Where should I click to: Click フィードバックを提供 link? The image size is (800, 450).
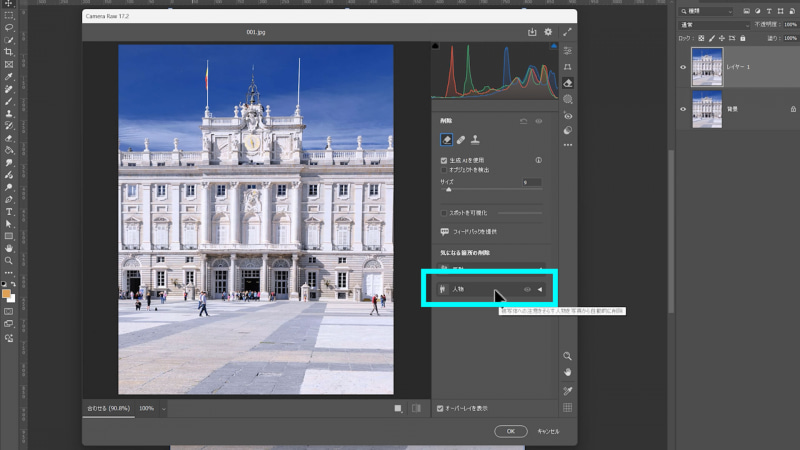[x=474, y=232]
